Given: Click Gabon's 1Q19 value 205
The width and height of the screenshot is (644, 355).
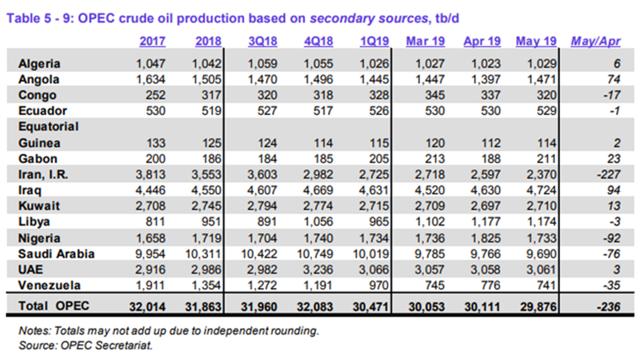Looking at the screenshot, I should pos(379,159).
